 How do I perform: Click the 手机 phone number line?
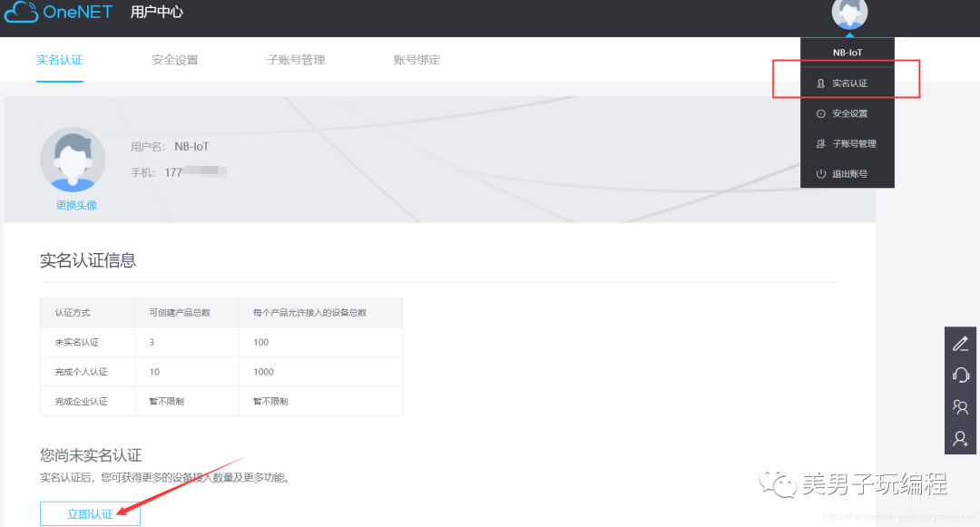[x=178, y=171]
